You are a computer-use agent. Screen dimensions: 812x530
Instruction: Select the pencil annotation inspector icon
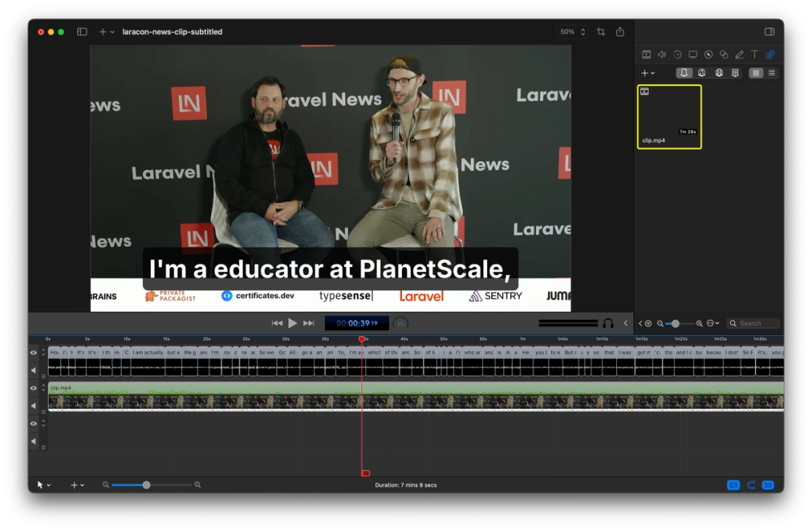pyautogui.click(x=739, y=54)
